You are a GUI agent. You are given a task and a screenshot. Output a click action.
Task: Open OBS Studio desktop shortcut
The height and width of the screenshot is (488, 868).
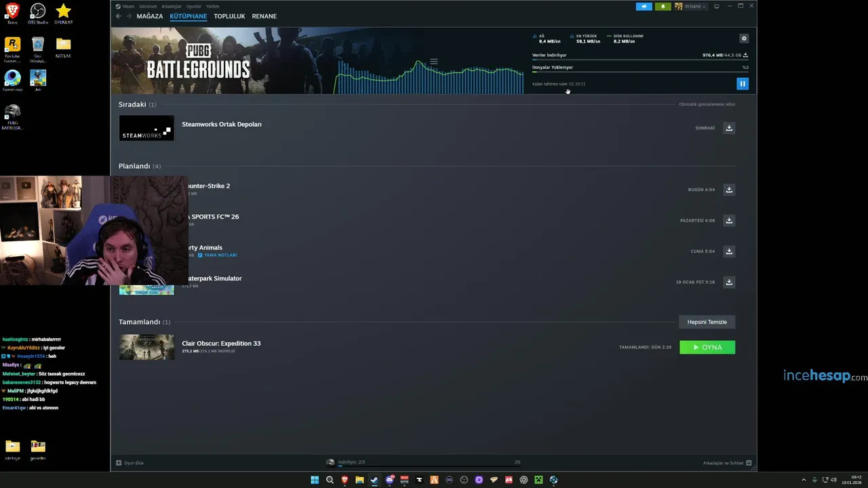click(x=38, y=13)
